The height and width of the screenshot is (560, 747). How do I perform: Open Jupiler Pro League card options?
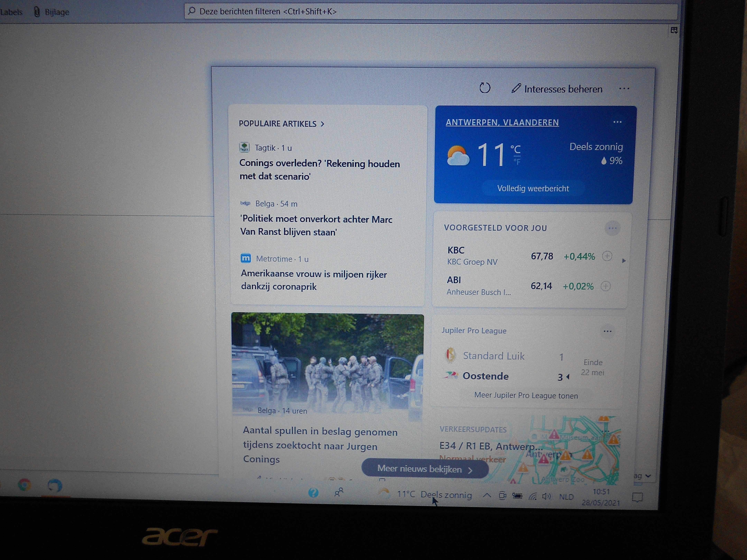607,331
